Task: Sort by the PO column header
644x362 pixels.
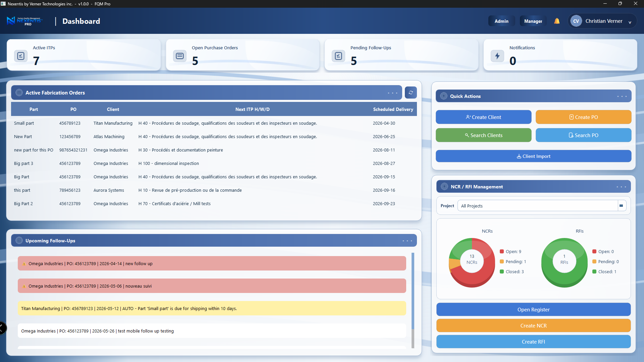Action: click(x=73, y=109)
